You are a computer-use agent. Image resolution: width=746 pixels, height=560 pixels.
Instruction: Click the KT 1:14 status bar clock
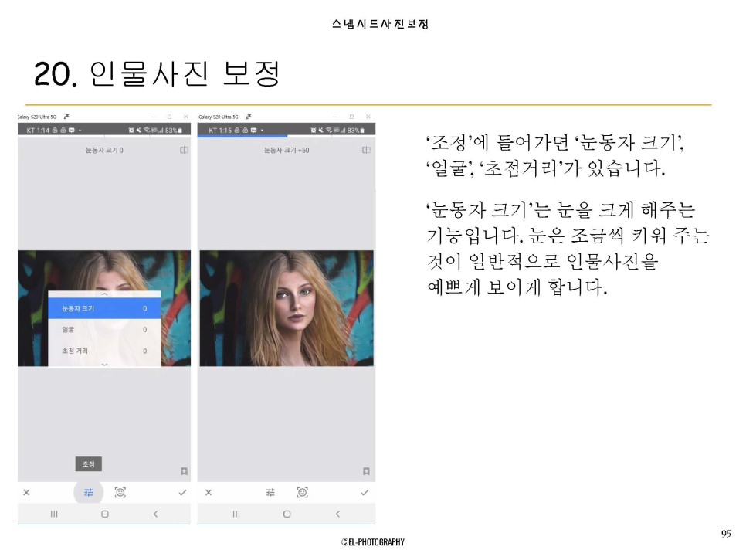click(38, 130)
